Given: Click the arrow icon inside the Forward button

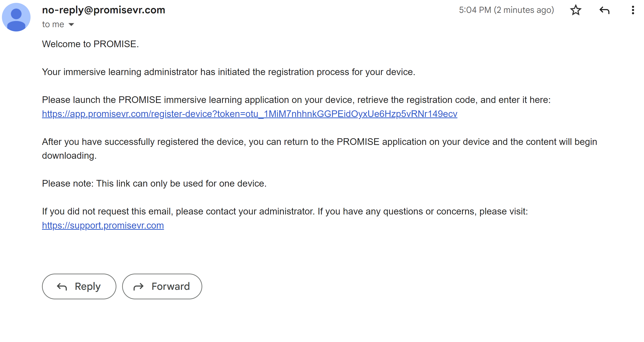Looking at the screenshot, I should [139, 286].
